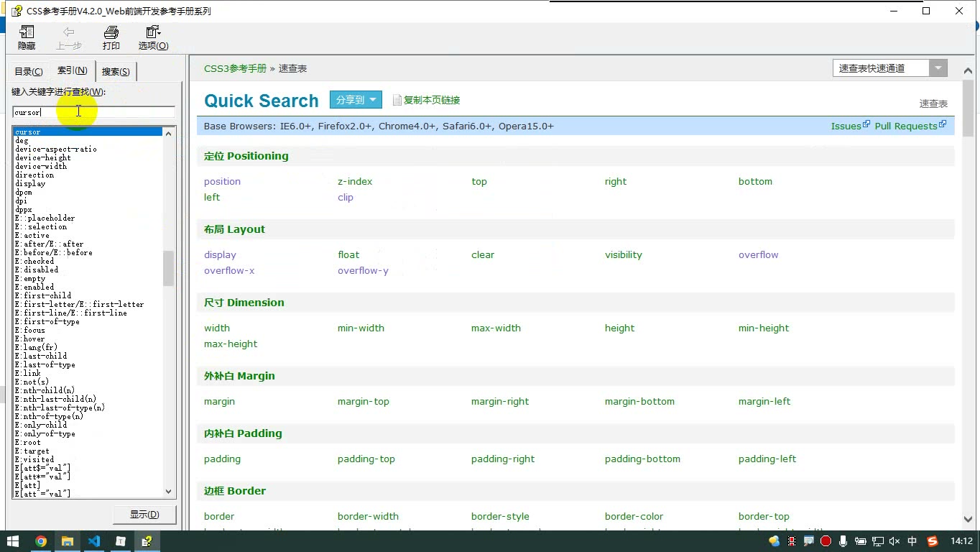
Task: Open the overflow-y property link
Action: pos(363,270)
